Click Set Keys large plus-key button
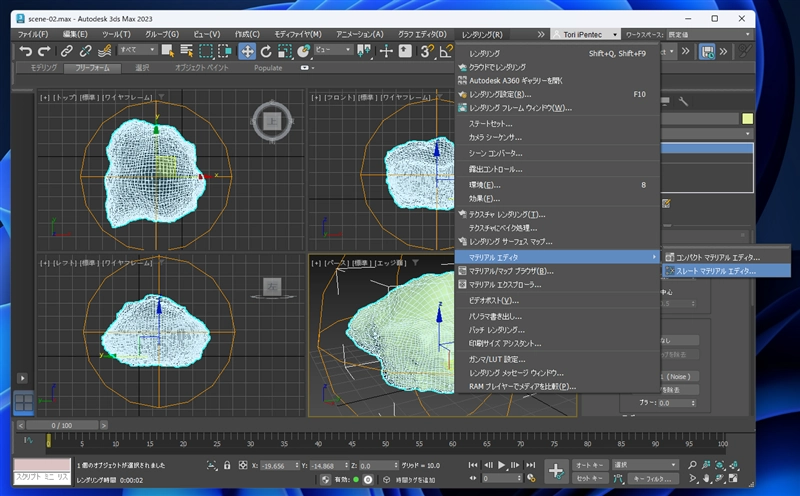 coord(556,471)
